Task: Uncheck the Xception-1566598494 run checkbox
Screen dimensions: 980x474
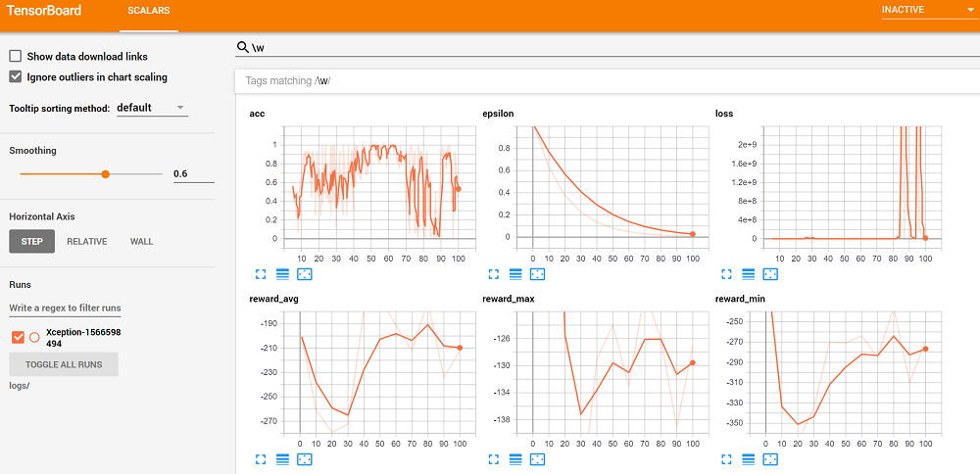Action: 18,338
